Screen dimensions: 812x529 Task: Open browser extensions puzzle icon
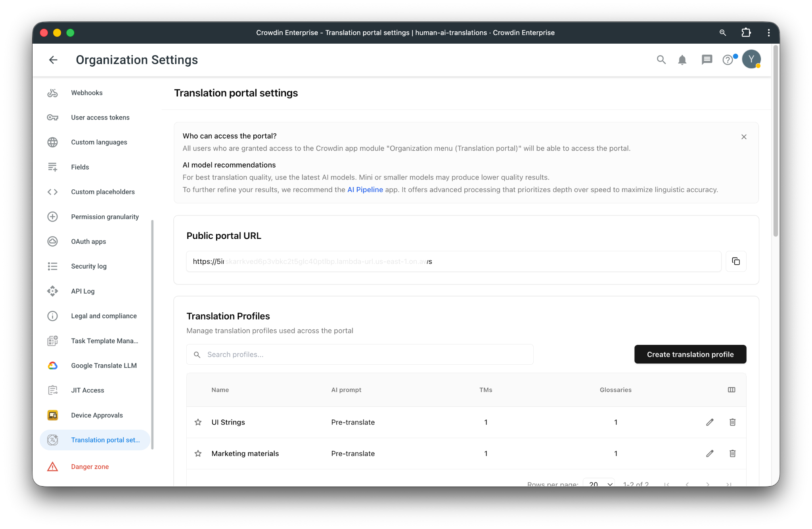(x=746, y=33)
